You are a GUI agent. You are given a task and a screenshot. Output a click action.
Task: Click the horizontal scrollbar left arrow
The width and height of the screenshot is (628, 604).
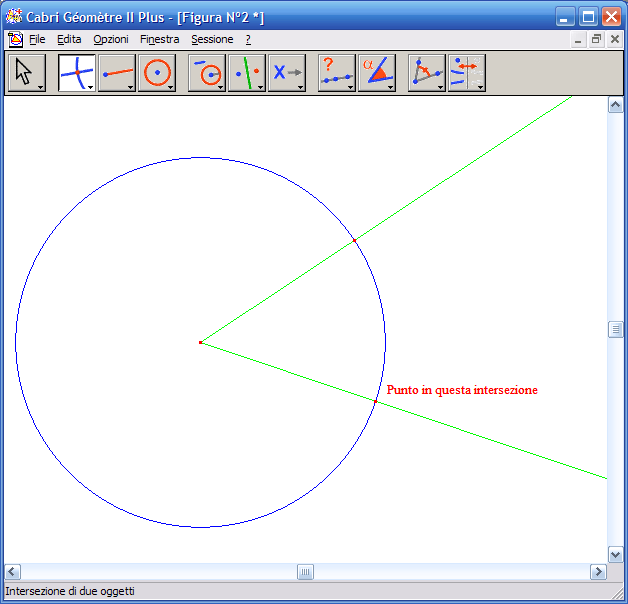pyautogui.click(x=12, y=572)
